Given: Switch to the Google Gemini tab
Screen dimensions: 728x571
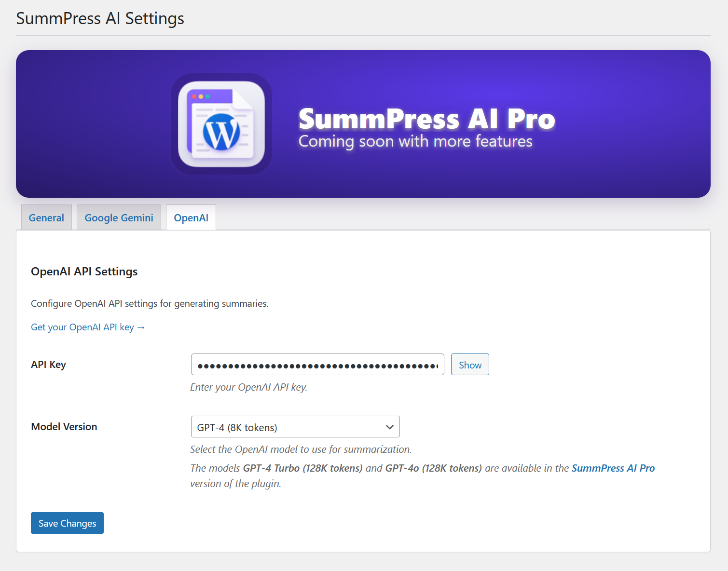Looking at the screenshot, I should 119,218.
